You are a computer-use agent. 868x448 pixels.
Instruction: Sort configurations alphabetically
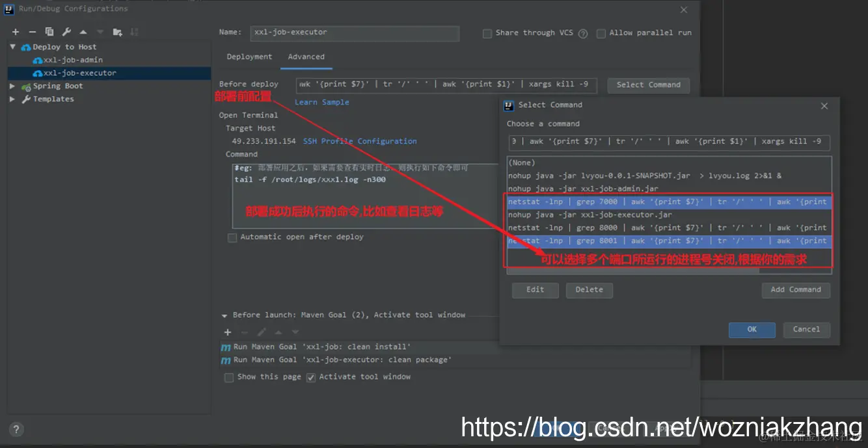pyautogui.click(x=134, y=32)
